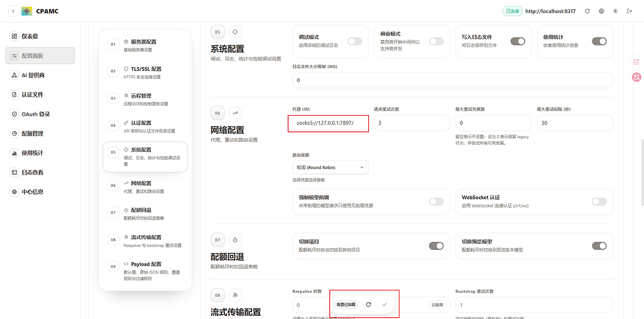The width and height of the screenshot is (644, 319).
Task: Disable the 切换预览模型 switch
Action: click(599, 246)
